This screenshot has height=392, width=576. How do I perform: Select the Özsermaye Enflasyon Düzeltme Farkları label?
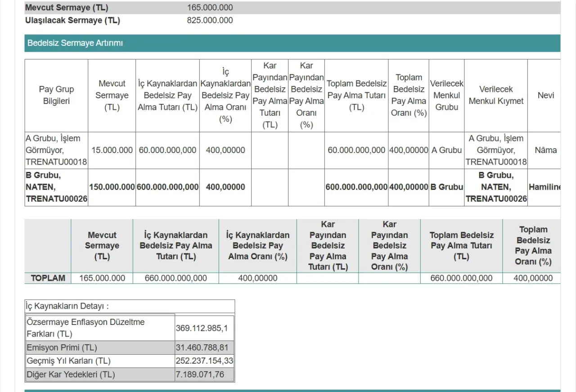(85, 328)
